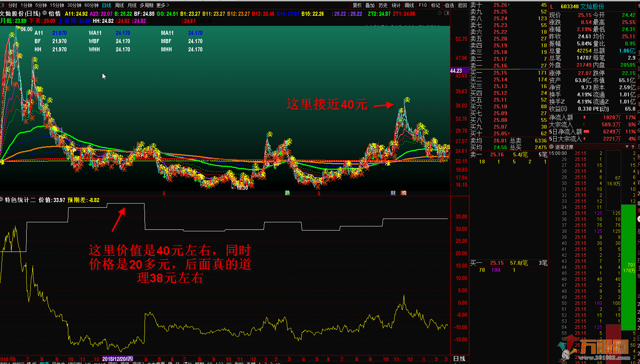640x364 pixels.
Task: Select the 管理 indicator tab at bottom
Action: point(44,364)
